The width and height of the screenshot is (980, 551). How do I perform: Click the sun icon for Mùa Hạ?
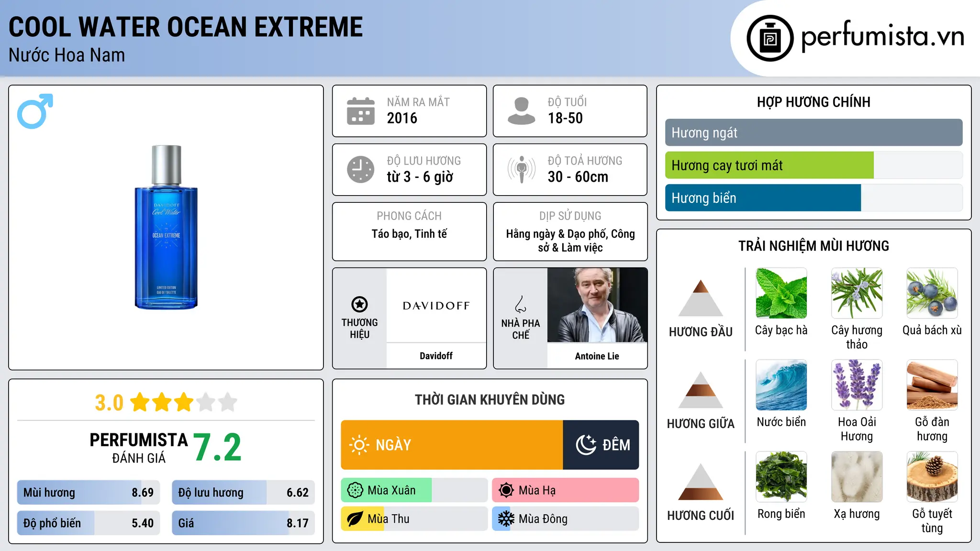point(506,490)
